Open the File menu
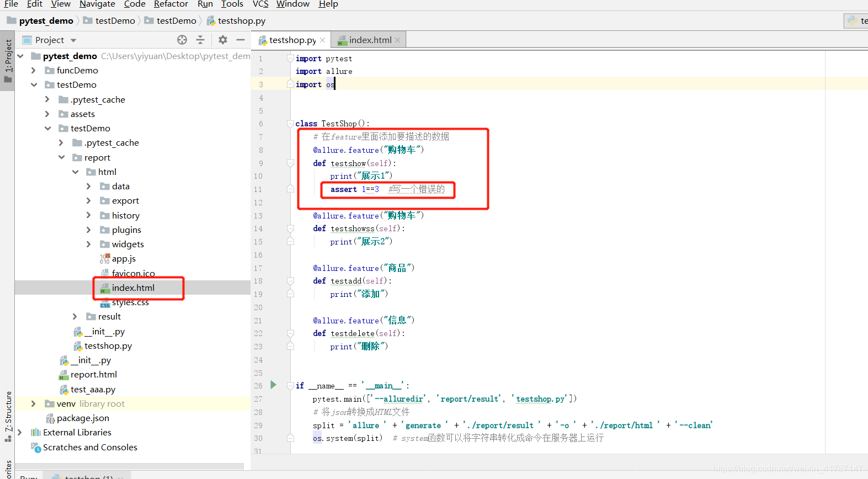This screenshot has height=479, width=868. 11,4
